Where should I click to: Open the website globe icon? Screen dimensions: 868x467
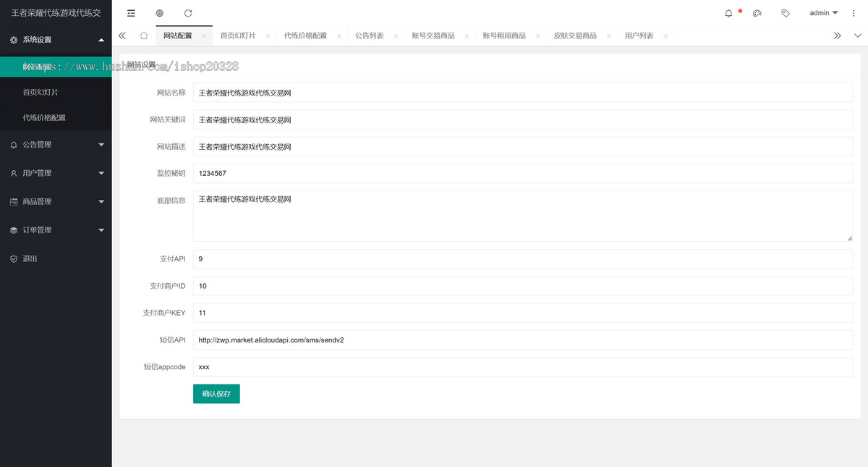click(x=159, y=13)
